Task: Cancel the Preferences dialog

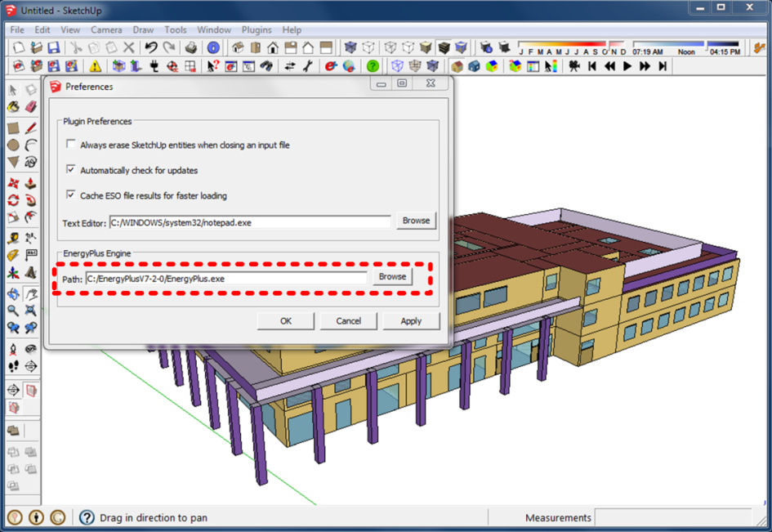Action: [349, 321]
